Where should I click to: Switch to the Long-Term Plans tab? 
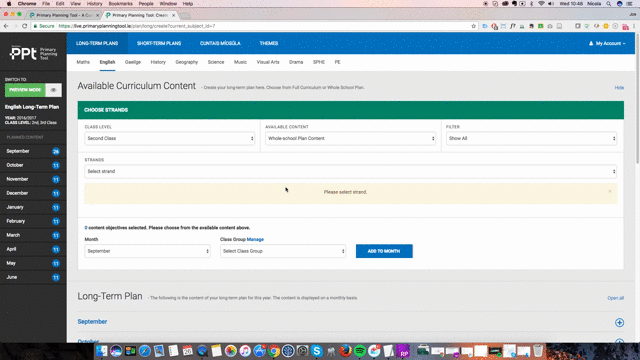point(97,43)
